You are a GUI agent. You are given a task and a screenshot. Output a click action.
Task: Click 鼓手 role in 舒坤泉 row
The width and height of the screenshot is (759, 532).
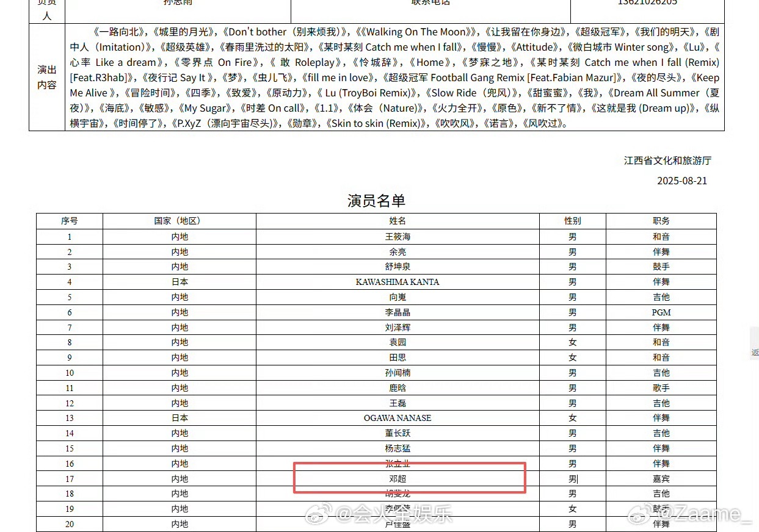pos(661,267)
